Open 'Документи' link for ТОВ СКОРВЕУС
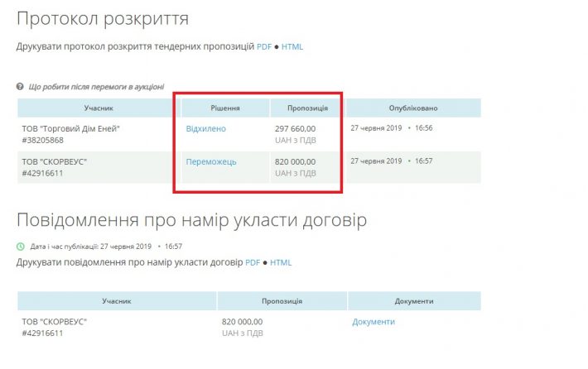The image size is (588, 369). [374, 322]
